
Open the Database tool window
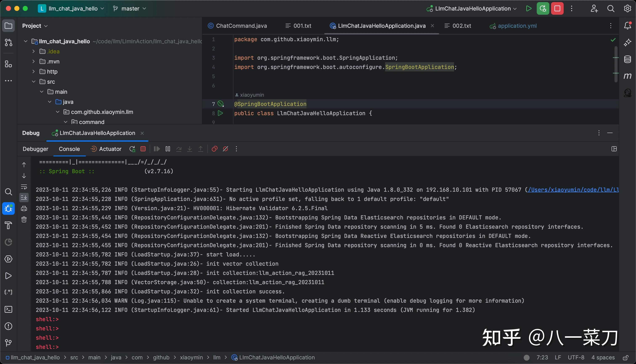coord(627,59)
